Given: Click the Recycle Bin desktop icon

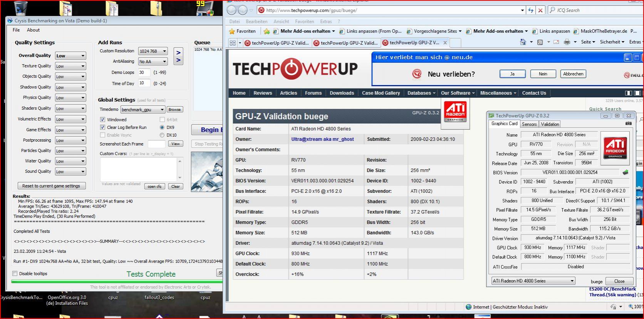Looking at the screenshot, I should 21,8.
